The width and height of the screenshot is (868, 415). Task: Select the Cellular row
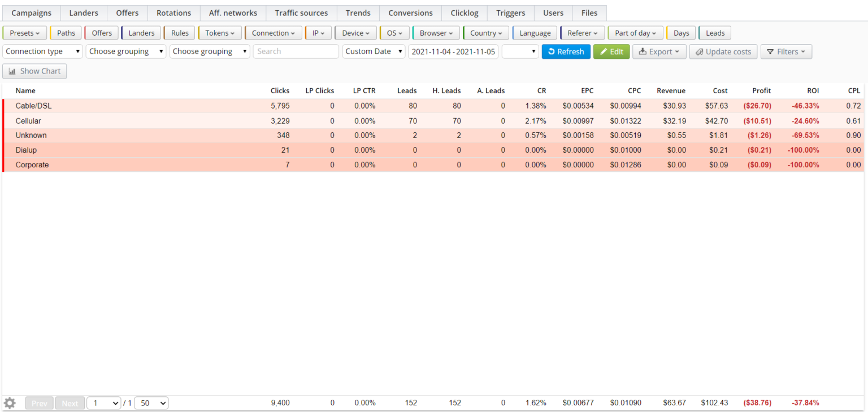tap(433, 120)
